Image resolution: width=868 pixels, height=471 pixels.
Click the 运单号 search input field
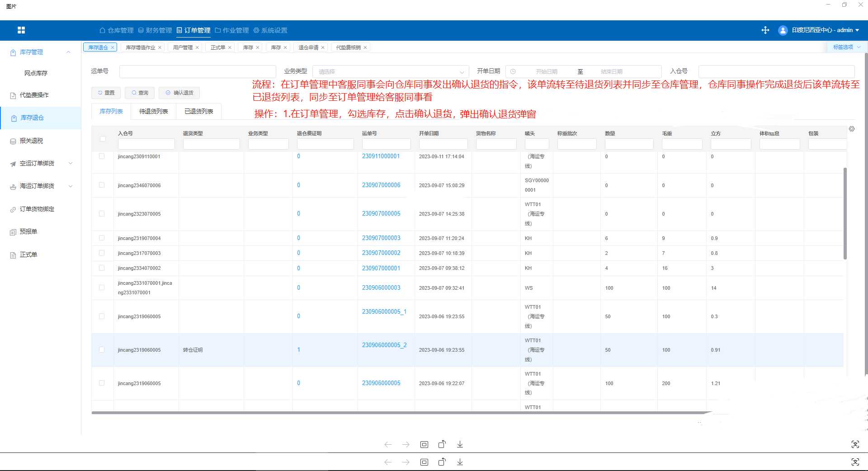pyautogui.click(x=198, y=71)
